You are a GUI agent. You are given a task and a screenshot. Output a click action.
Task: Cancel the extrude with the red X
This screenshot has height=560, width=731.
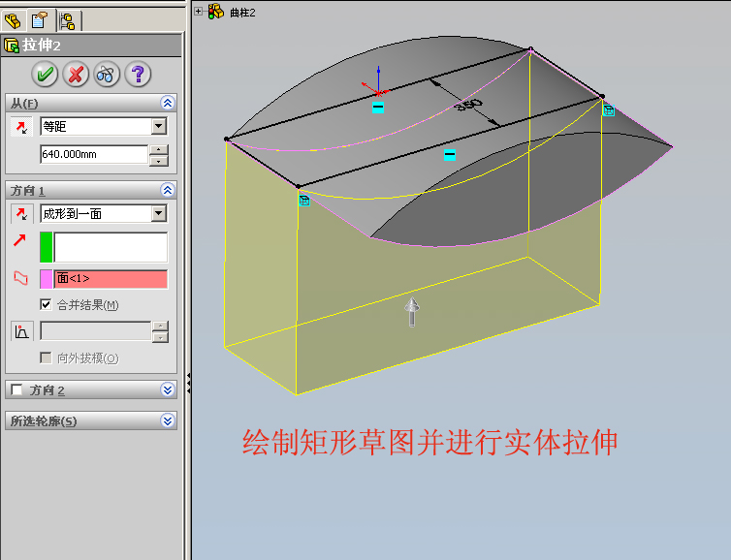pyautogui.click(x=76, y=74)
